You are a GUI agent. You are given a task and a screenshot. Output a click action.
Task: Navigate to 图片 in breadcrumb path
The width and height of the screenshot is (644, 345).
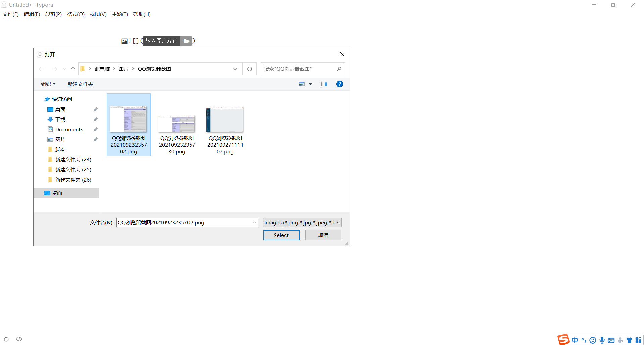123,69
